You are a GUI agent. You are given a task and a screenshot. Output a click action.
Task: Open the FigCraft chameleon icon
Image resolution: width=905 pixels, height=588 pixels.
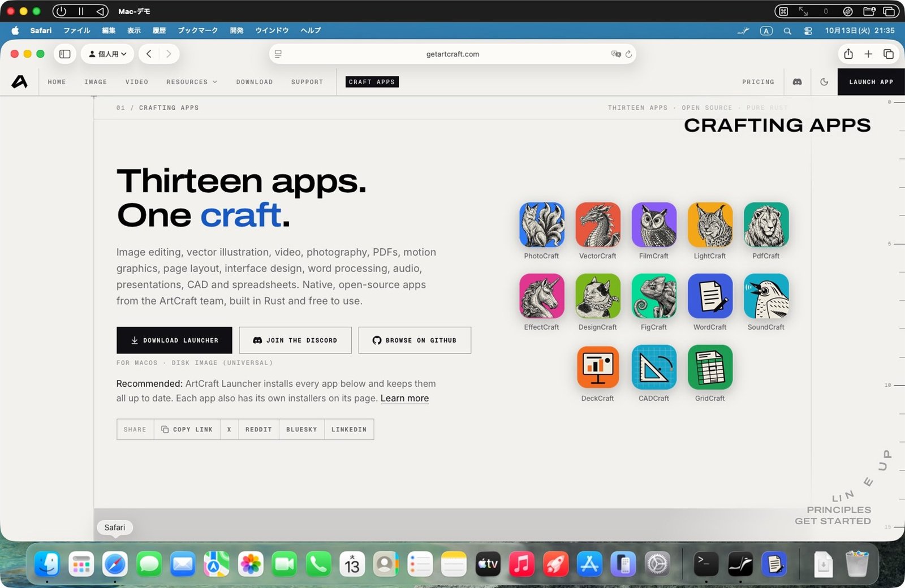click(x=654, y=296)
